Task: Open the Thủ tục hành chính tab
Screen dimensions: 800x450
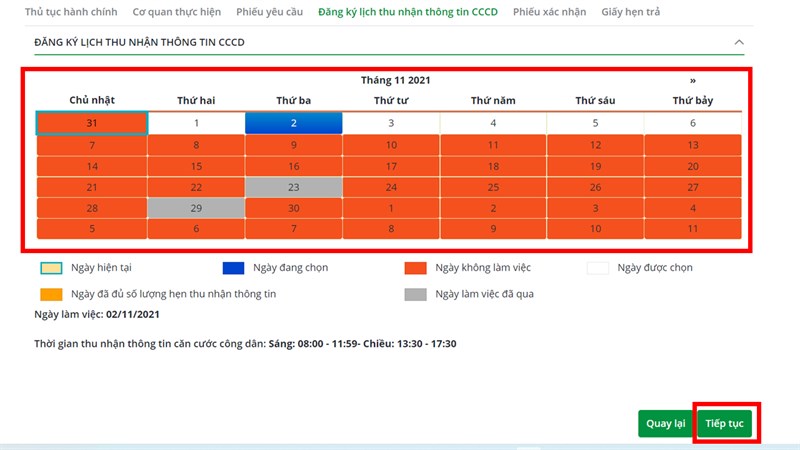Action: 70,12
